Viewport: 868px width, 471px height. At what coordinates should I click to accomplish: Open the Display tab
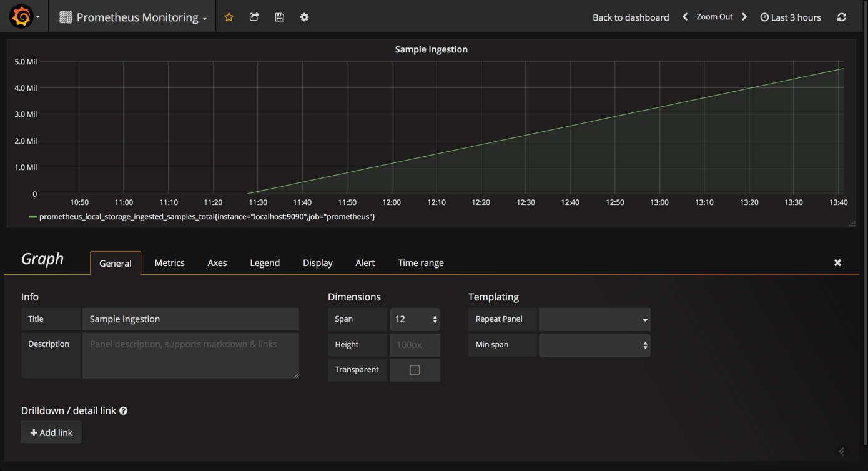click(318, 263)
